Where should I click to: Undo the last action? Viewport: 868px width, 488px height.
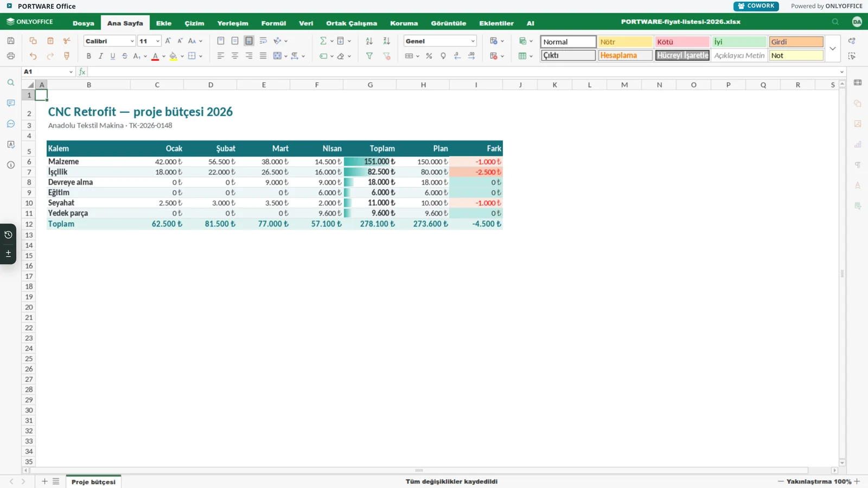click(x=33, y=56)
